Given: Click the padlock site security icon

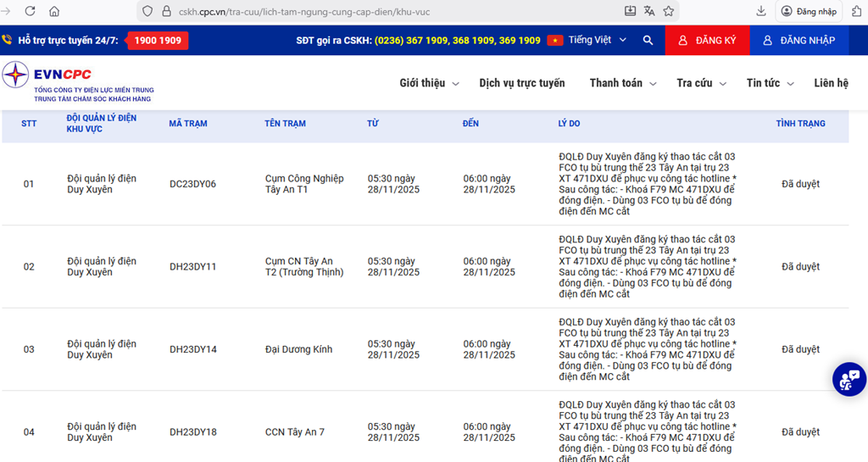Looking at the screenshot, I should click(167, 11).
